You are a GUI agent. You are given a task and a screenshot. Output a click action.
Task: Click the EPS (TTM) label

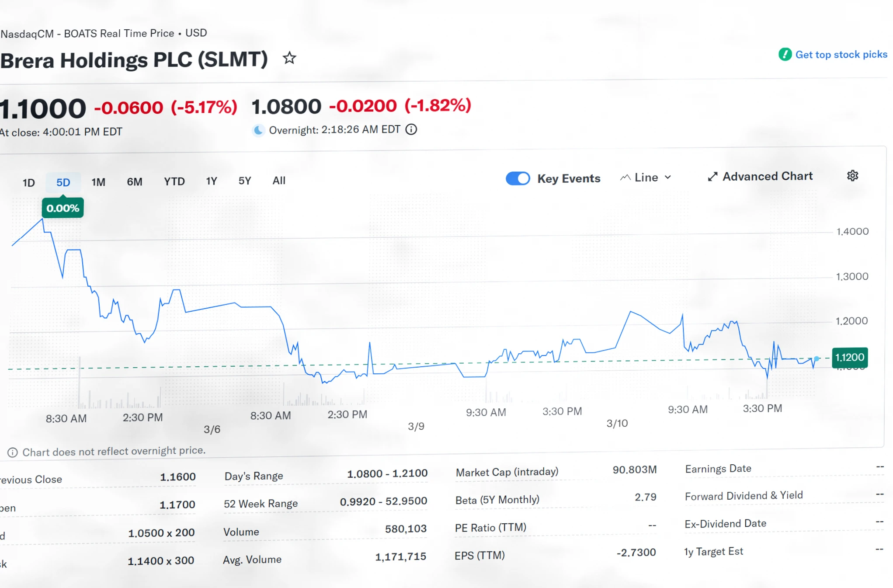pyautogui.click(x=480, y=555)
